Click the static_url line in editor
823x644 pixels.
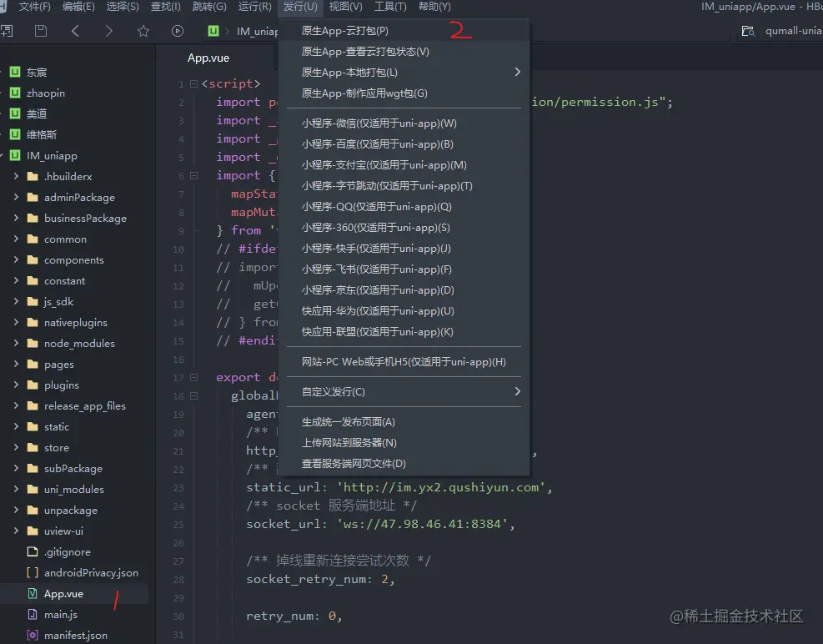(x=399, y=487)
